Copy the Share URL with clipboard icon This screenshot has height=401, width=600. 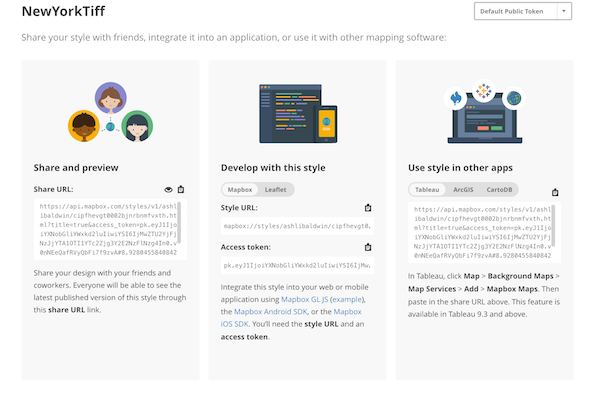(x=181, y=189)
